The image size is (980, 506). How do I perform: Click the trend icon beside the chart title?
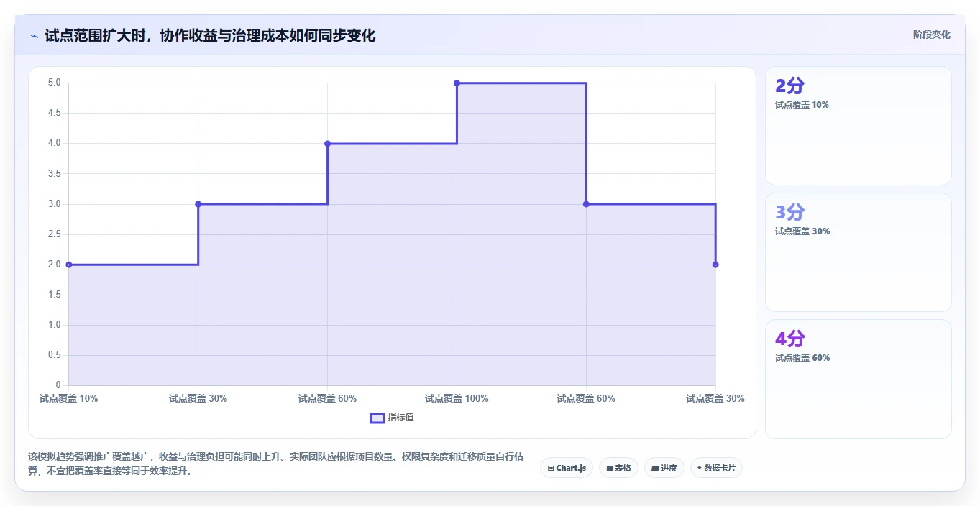point(34,35)
